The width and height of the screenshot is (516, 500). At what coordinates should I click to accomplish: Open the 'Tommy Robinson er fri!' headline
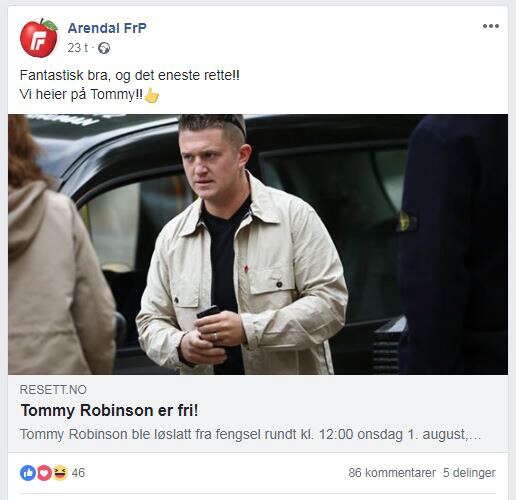[x=109, y=410]
